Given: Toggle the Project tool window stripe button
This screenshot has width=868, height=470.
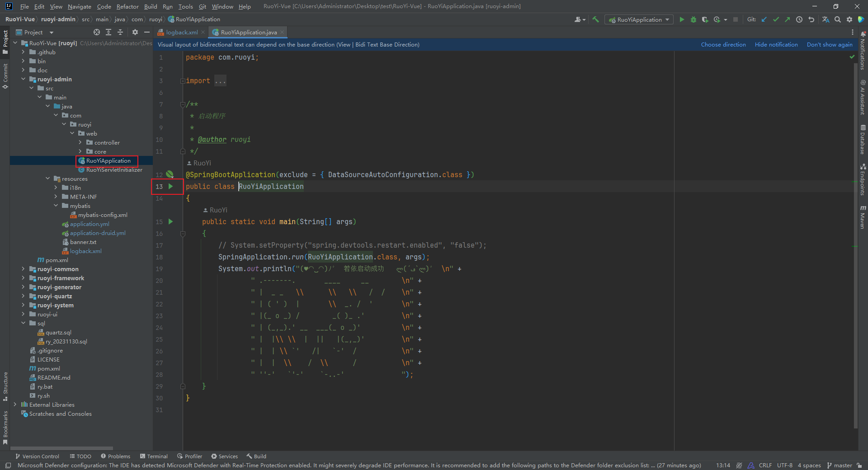Looking at the screenshot, I should 5,42.
